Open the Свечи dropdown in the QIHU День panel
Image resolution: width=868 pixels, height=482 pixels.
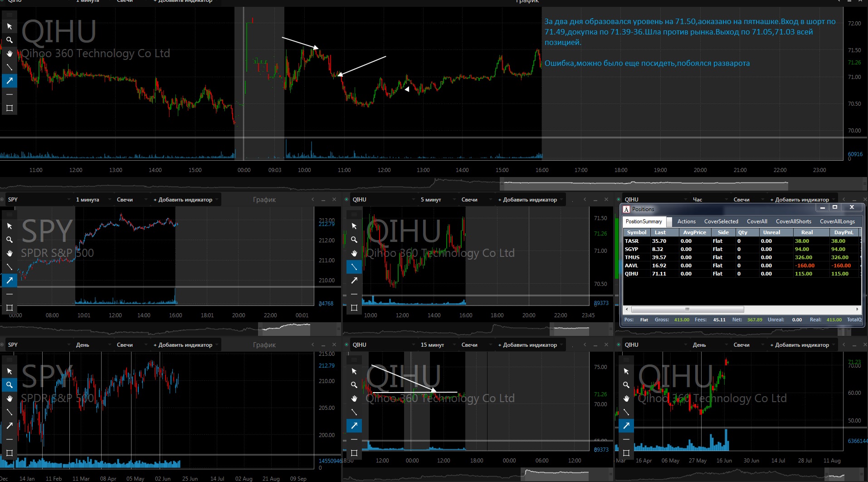pyautogui.click(x=748, y=344)
